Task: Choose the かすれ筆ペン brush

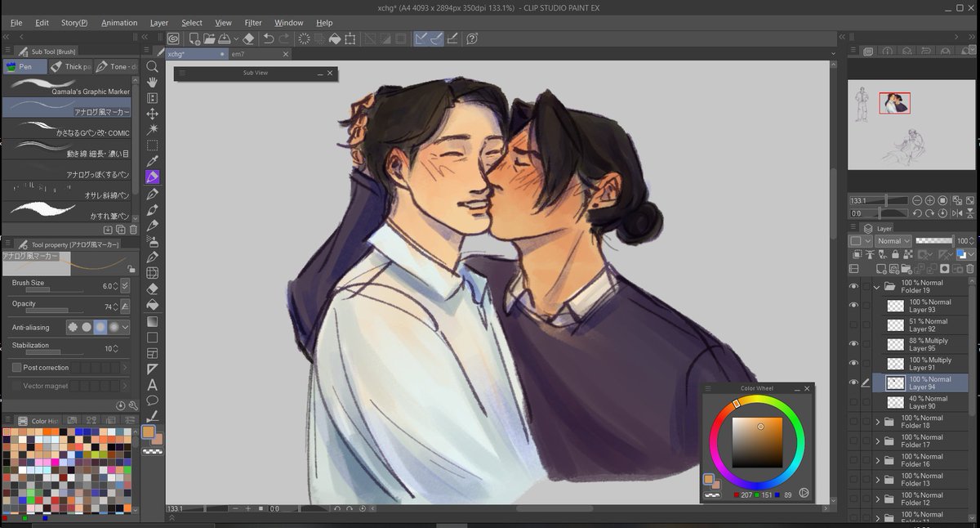Action: 66,211
